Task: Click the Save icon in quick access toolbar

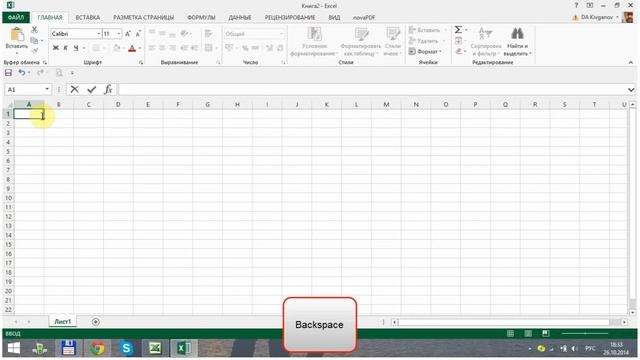Action: 8,73
